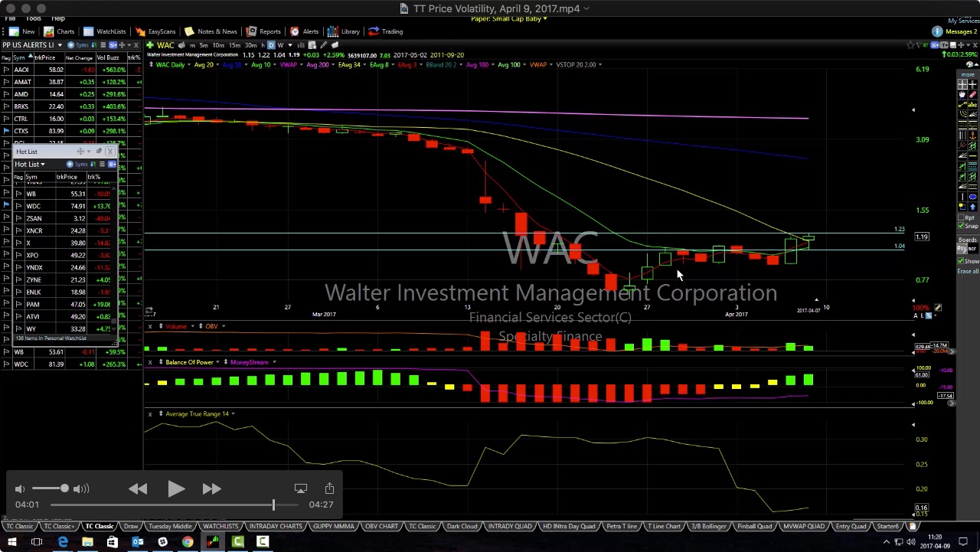Open Outlook from the taskbar
This screenshot has width=980, height=552.
[138, 542]
